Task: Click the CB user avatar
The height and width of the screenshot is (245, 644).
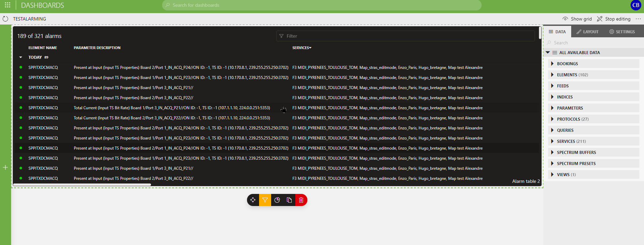Action: (x=636, y=5)
